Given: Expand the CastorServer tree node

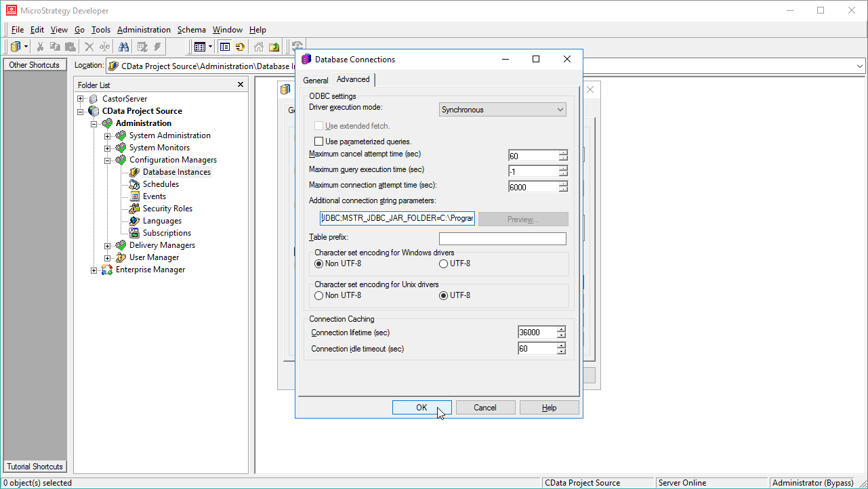Looking at the screenshot, I should pos(81,98).
